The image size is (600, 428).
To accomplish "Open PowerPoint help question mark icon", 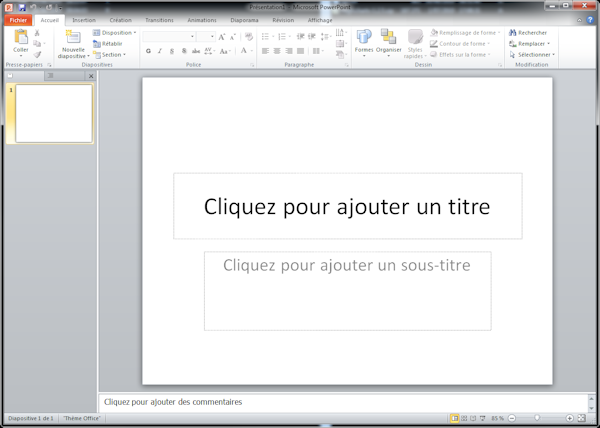I will coord(591,19).
